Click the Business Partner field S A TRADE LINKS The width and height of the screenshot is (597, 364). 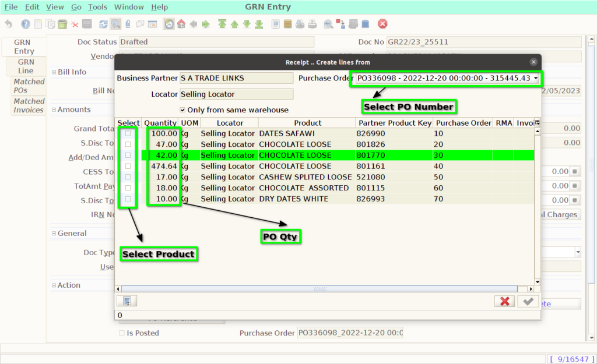[237, 78]
